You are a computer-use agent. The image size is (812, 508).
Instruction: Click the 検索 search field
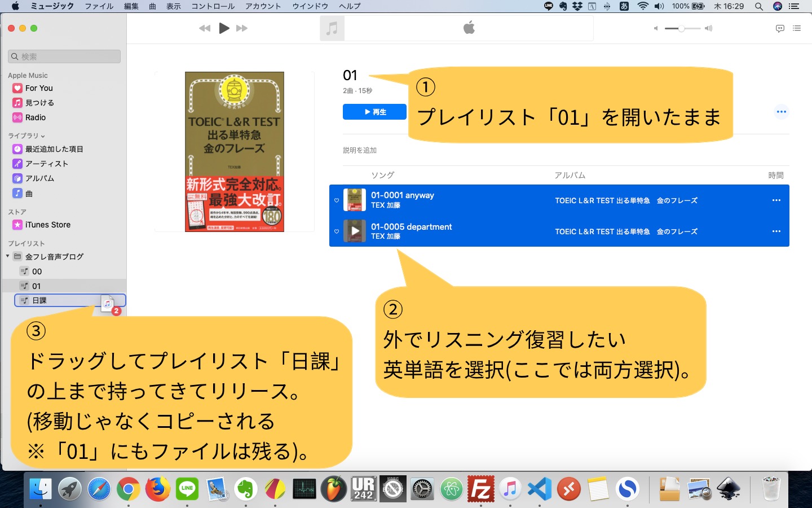point(64,56)
